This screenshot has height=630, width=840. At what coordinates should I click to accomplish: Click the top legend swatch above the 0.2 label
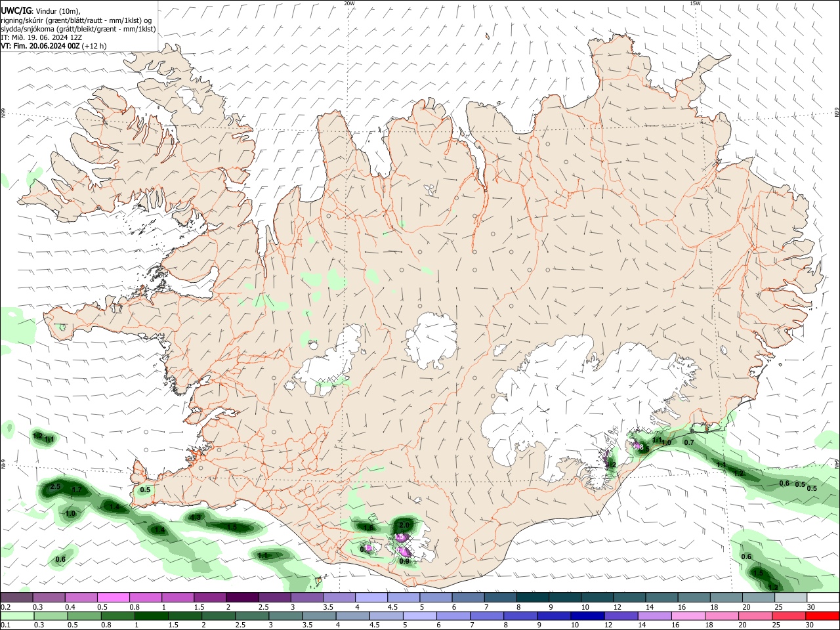tap(16, 597)
